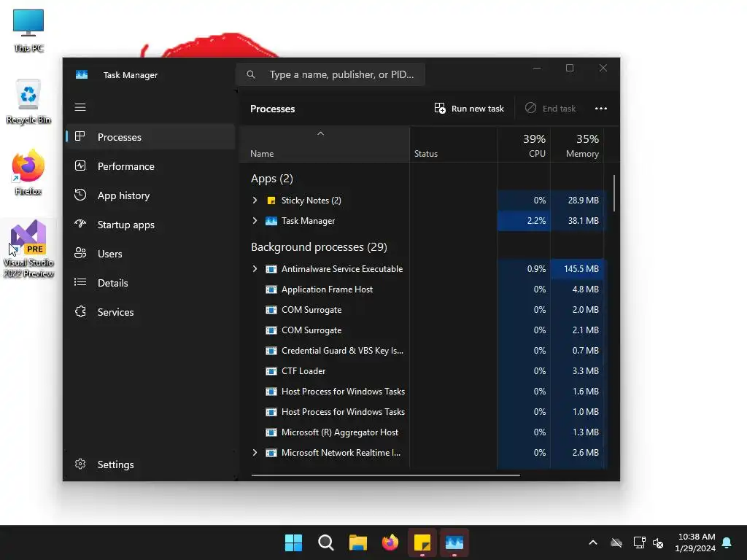This screenshot has width=747, height=560.
Task: Click the Task Manager process row icon
Action: tap(271, 221)
